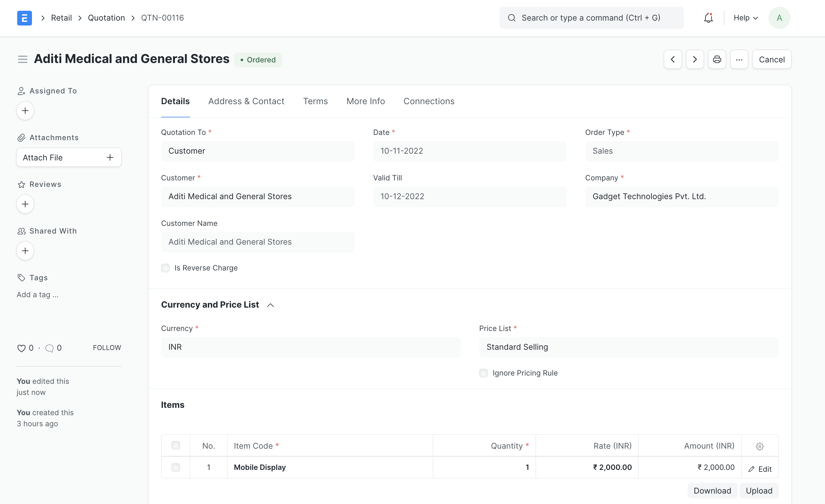The image size is (825, 504).
Task: Collapse the Currency and Price List section
Action: pyautogui.click(x=270, y=305)
